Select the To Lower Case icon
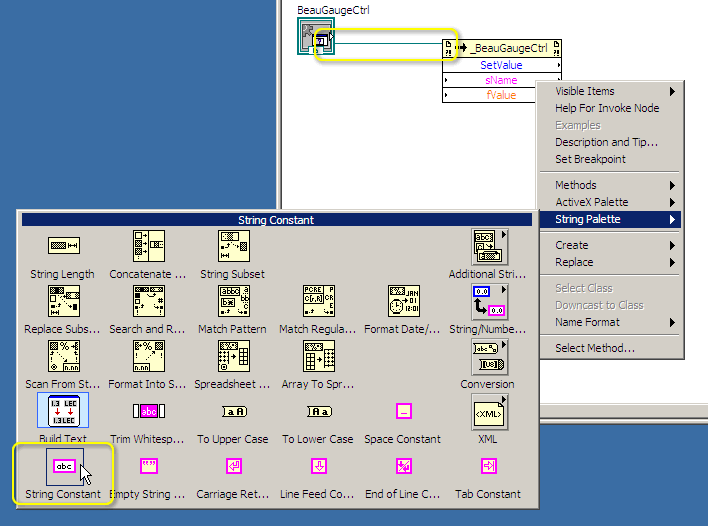The image size is (708, 526). pyautogui.click(x=319, y=411)
